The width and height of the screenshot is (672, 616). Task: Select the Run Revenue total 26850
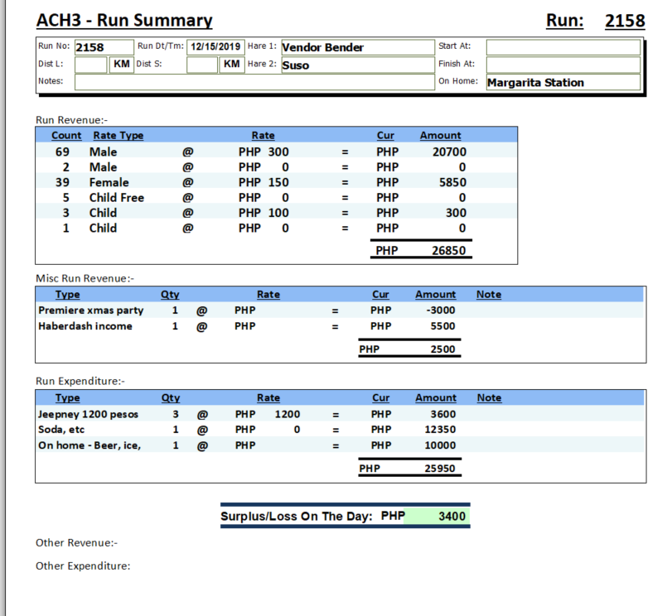click(449, 251)
